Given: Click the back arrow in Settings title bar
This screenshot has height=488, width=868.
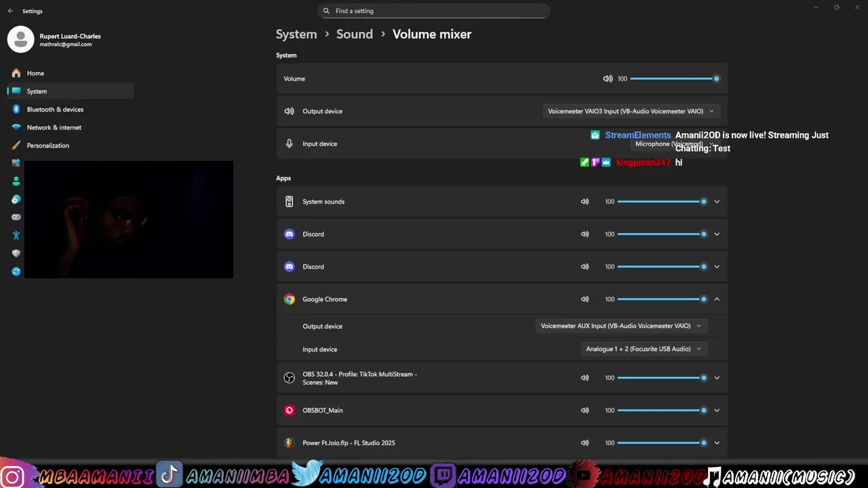Looking at the screenshot, I should point(10,11).
